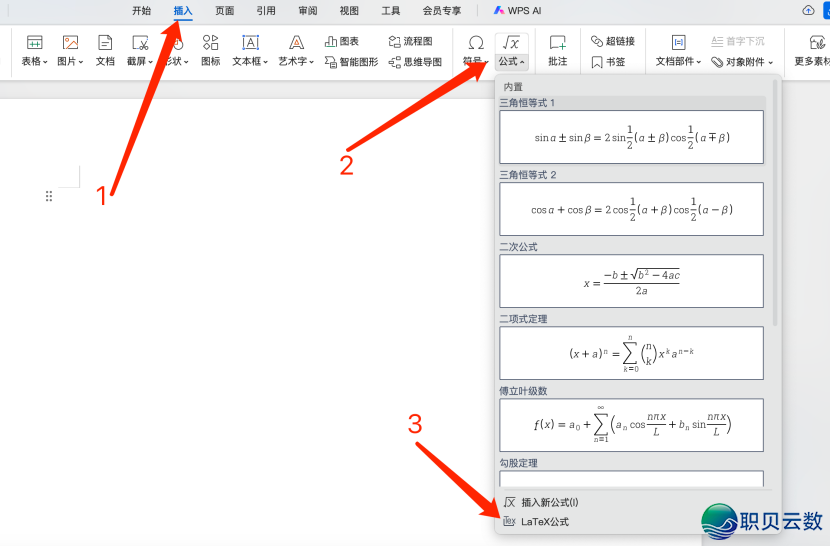Expand the 截屏 dropdown arrow
The height and width of the screenshot is (546, 830).
pos(151,62)
